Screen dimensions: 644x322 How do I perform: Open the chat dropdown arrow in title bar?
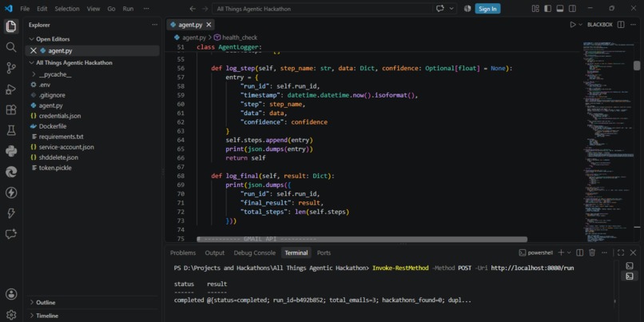[451, 9]
